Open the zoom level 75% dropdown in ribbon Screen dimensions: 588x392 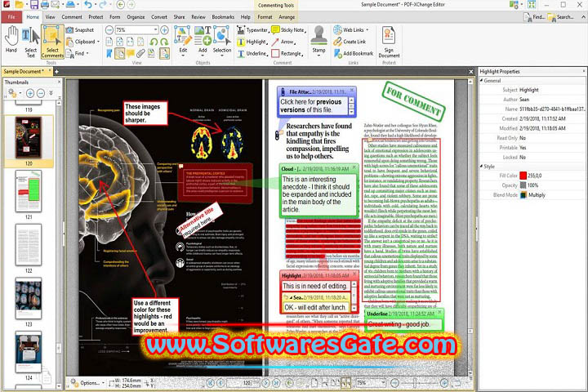click(x=155, y=30)
